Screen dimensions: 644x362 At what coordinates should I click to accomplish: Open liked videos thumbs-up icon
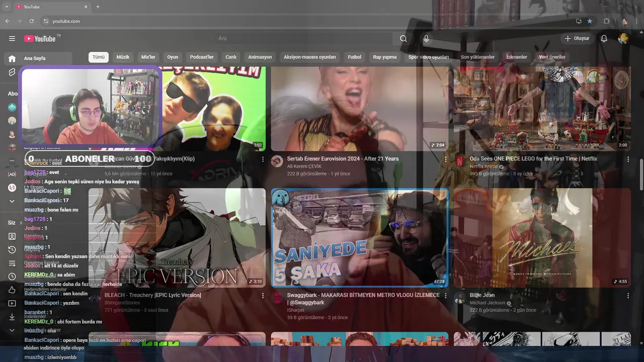12,290
